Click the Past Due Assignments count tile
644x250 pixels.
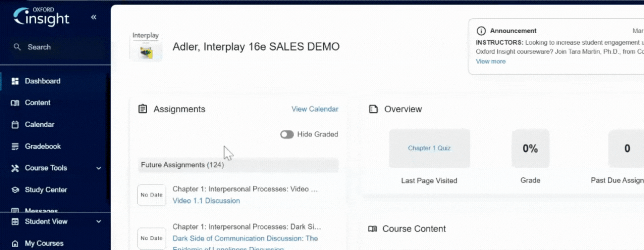(x=627, y=148)
